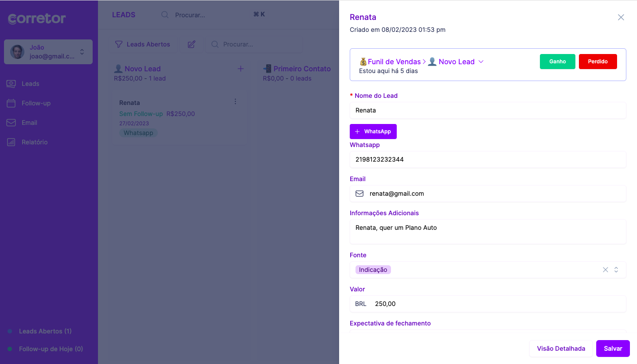Click the edit pencil icon beside Leads Abertos
The image size is (637, 364).
(191, 44)
